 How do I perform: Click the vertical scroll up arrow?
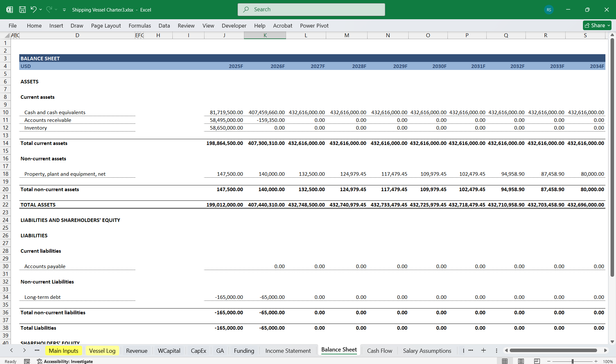(x=612, y=35)
